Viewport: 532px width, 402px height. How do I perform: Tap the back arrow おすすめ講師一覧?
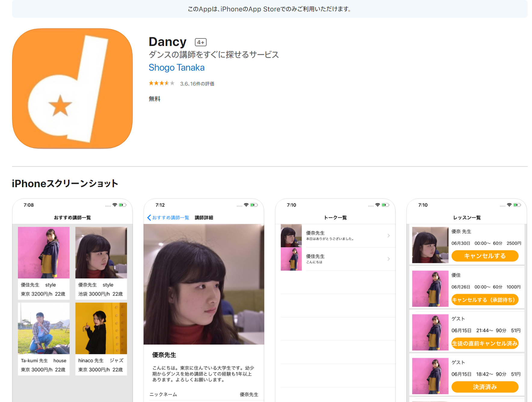(x=168, y=218)
